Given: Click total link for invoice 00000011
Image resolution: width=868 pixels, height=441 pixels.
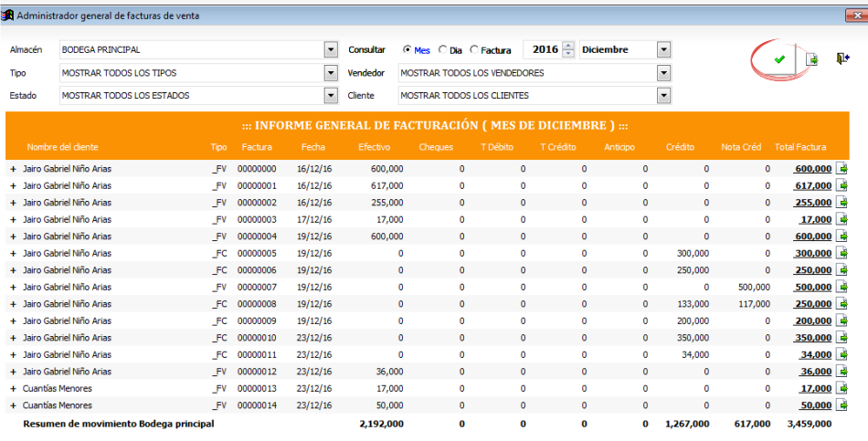Looking at the screenshot, I should [815, 354].
